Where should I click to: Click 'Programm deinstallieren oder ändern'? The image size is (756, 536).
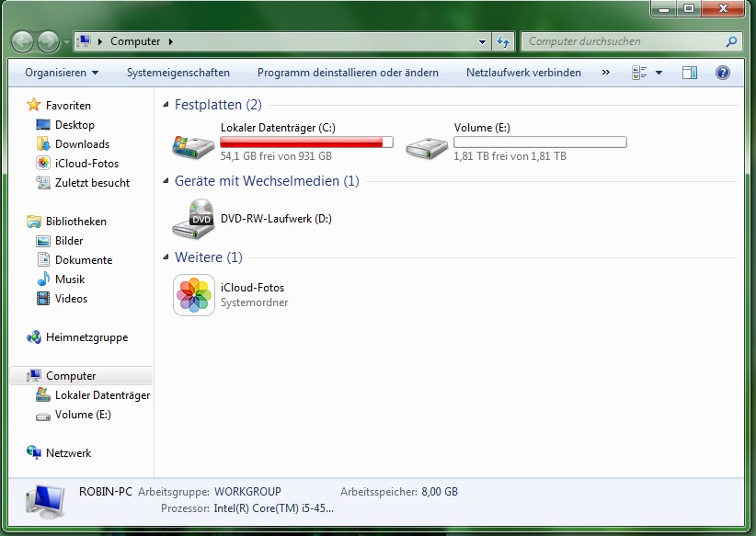click(x=348, y=73)
